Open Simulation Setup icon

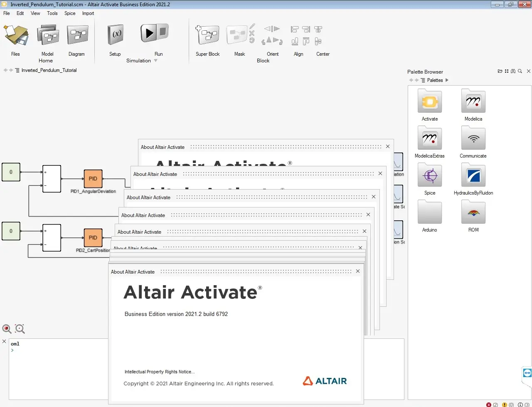[116, 35]
